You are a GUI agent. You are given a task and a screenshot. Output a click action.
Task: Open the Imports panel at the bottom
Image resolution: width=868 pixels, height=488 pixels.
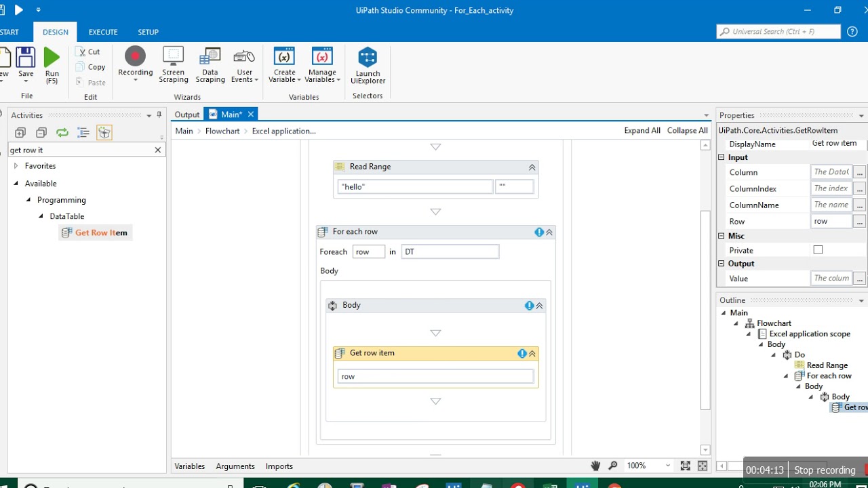[x=279, y=466]
